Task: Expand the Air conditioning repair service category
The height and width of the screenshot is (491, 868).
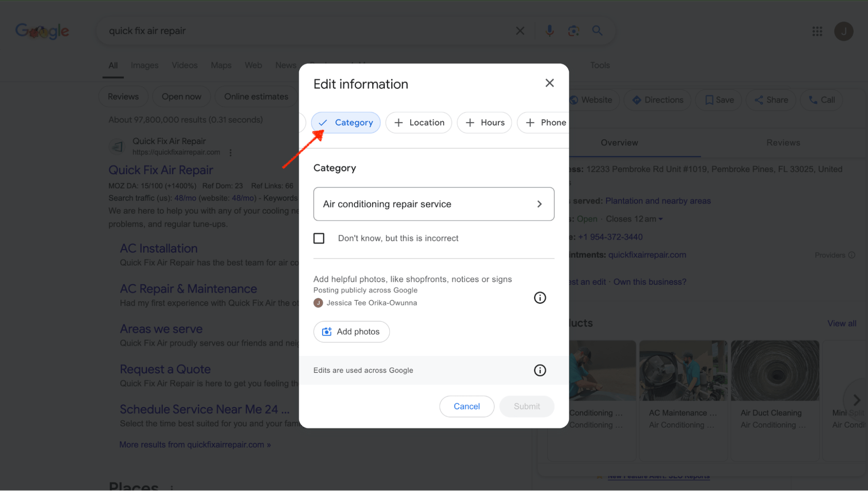Action: [x=540, y=204]
